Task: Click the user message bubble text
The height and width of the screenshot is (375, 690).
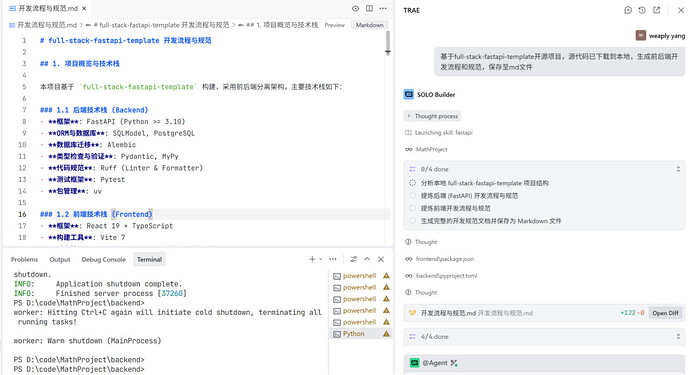Action: [559, 62]
